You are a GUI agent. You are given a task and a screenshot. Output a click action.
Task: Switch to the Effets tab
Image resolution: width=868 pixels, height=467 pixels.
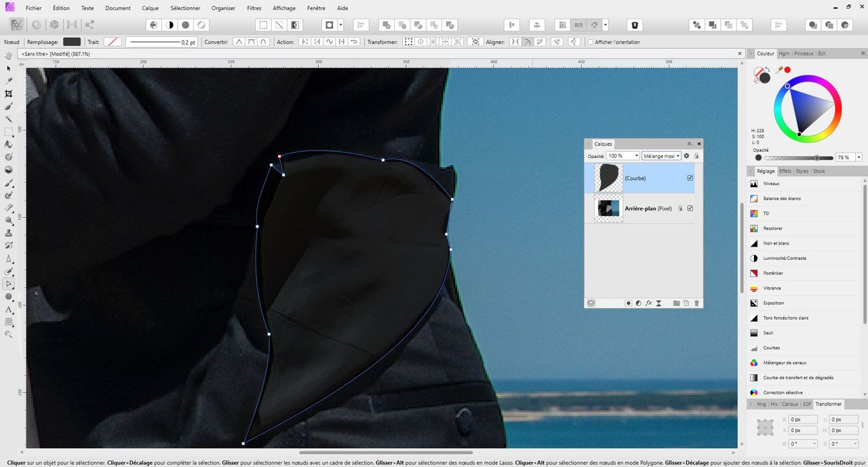[x=785, y=171]
